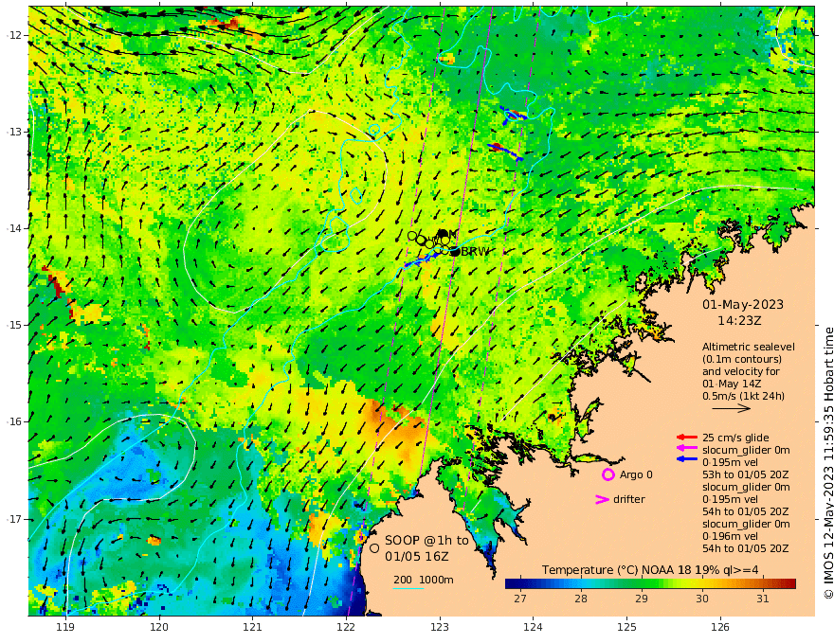Click longitude axis label 126
This screenshot has height=644, width=834.
(x=720, y=628)
